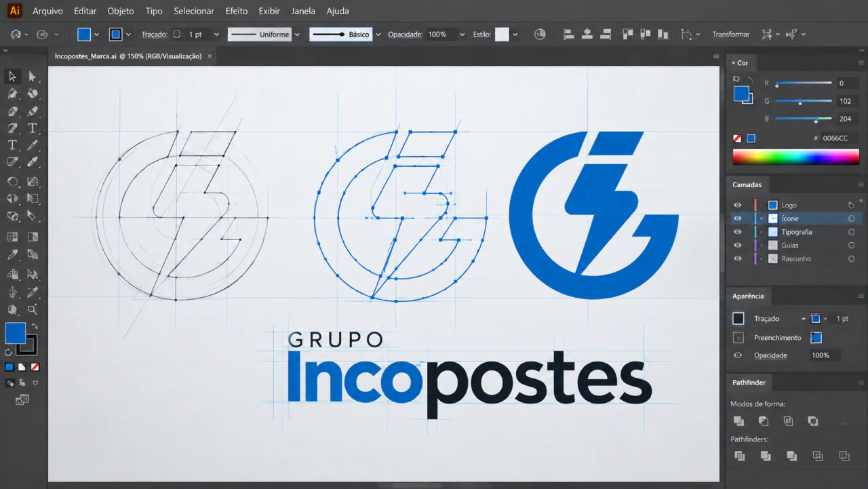
Task: Apply None using red-slash tools icon
Action: 35,367
